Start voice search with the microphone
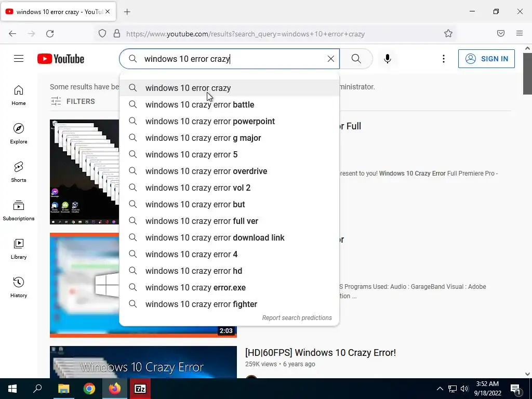Image resolution: width=532 pixels, height=399 pixels. (388, 59)
